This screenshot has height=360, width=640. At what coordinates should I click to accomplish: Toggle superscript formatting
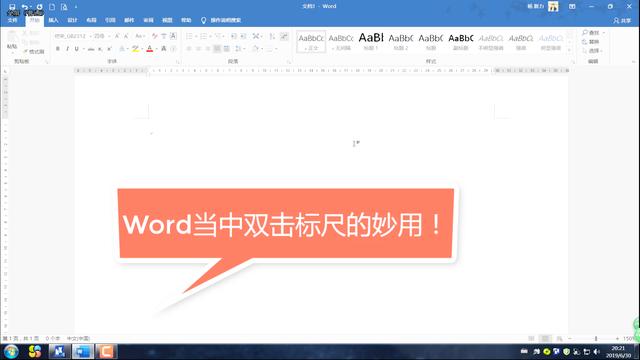[x=109, y=49]
